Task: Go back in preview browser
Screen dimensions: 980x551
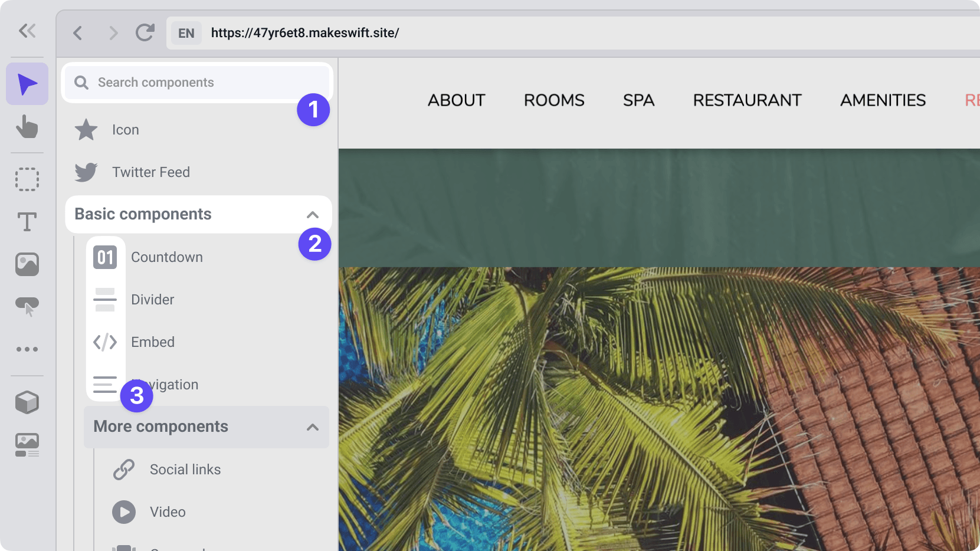Action: click(78, 33)
